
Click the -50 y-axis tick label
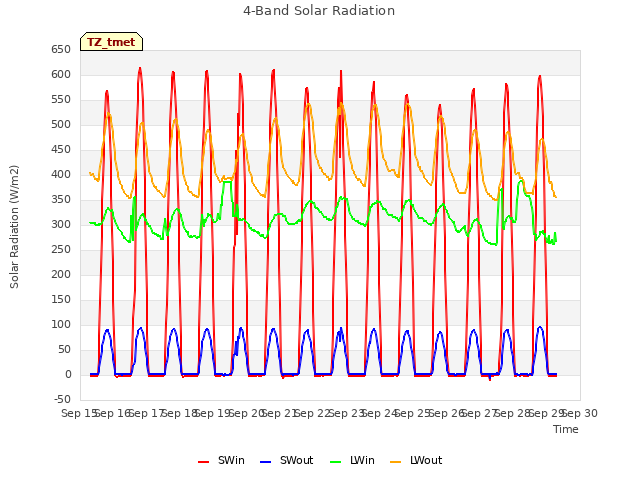[x=62, y=400]
